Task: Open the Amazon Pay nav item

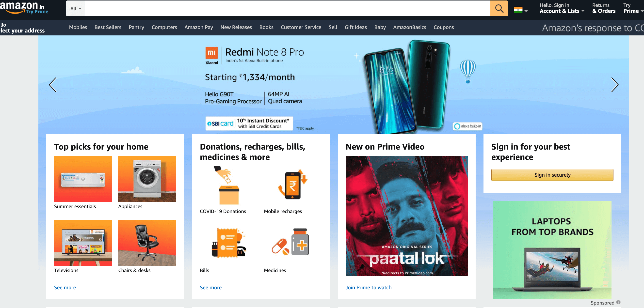Action: click(x=198, y=27)
